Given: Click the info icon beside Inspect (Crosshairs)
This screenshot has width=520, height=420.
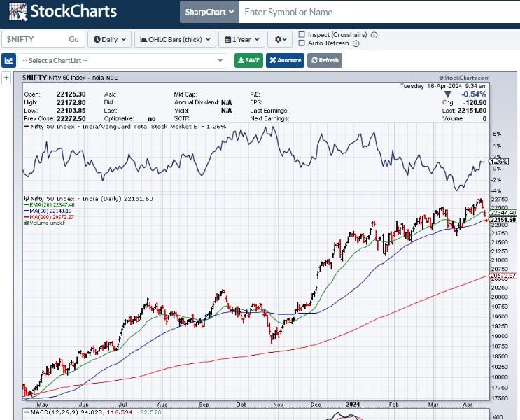Looking at the screenshot, I should point(374,35).
